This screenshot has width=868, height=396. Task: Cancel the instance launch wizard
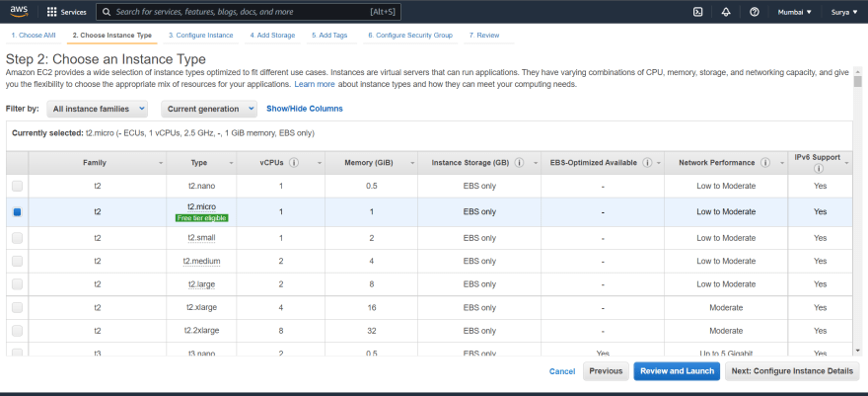coord(562,371)
